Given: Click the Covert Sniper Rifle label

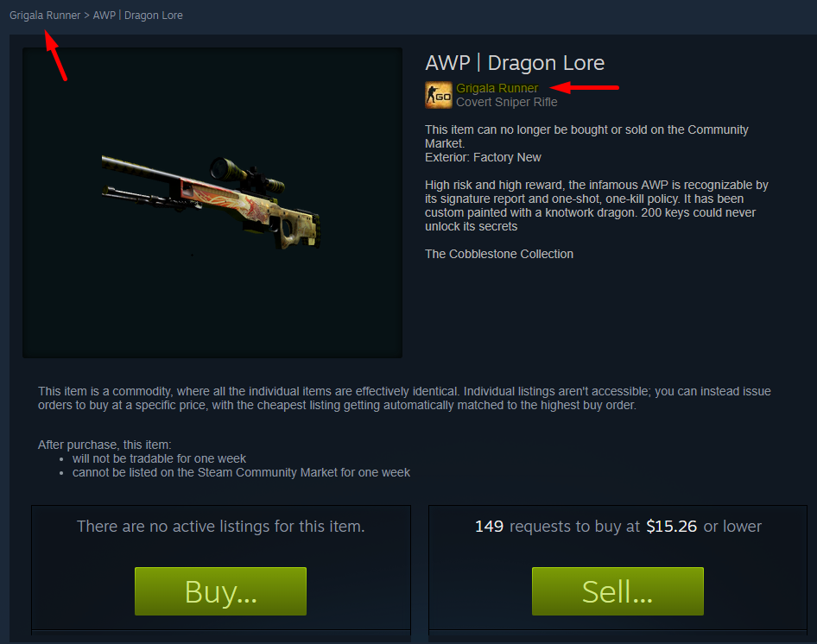Looking at the screenshot, I should (506, 102).
